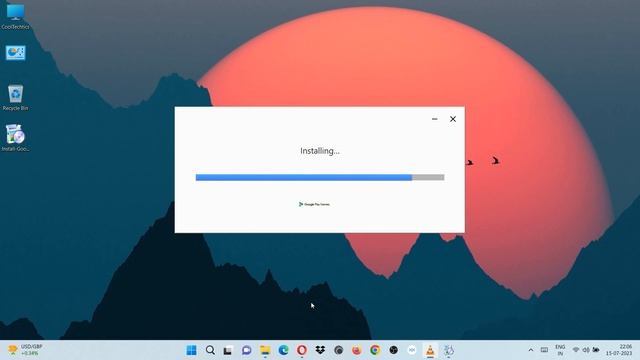Viewport: 640px width, 360px height.
Task: Select the Recycle Bin desktop icon
Action: (15, 98)
